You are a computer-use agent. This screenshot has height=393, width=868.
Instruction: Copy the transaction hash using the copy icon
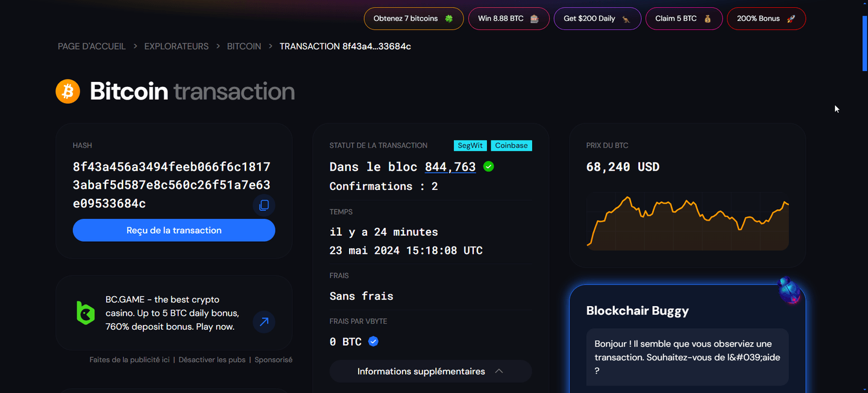pyautogui.click(x=263, y=205)
